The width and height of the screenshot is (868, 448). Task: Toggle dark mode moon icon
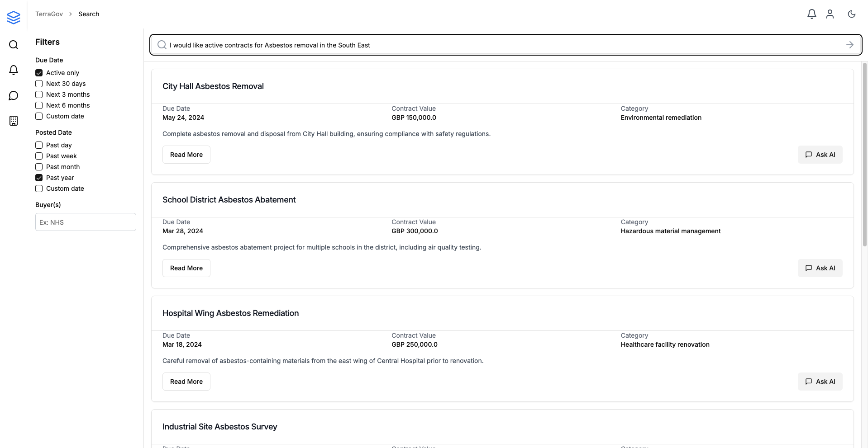click(x=852, y=14)
